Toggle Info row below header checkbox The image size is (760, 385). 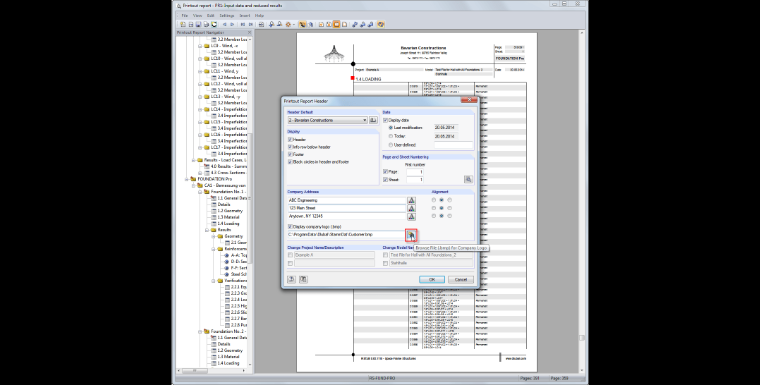290,147
